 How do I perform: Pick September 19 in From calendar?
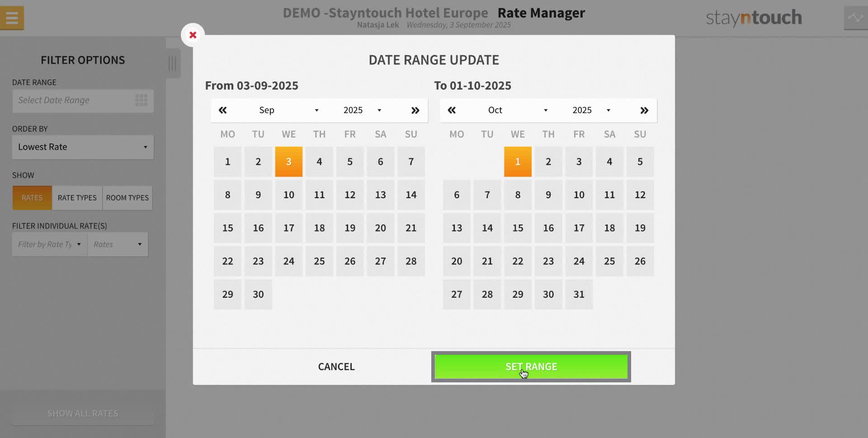click(350, 228)
